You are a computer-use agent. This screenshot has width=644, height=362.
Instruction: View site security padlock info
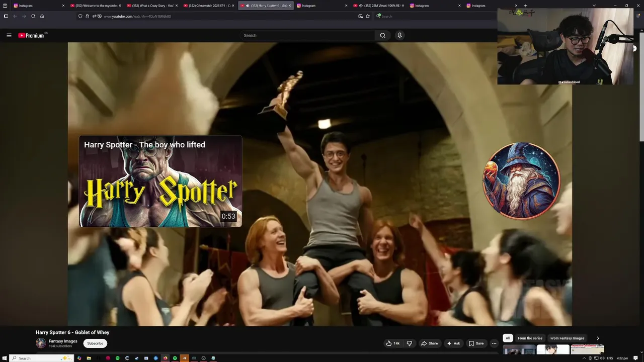(x=87, y=16)
